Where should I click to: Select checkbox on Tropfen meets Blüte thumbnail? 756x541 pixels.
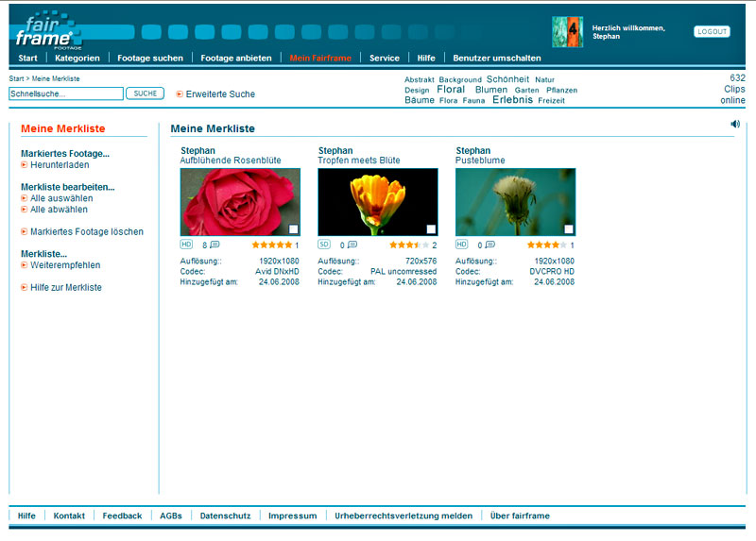pos(432,228)
